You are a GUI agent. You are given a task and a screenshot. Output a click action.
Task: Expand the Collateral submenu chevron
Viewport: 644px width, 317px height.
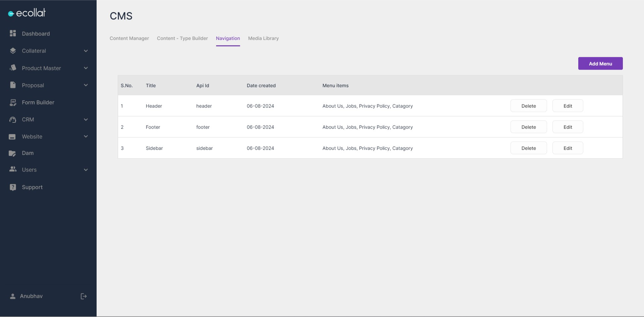click(x=86, y=51)
